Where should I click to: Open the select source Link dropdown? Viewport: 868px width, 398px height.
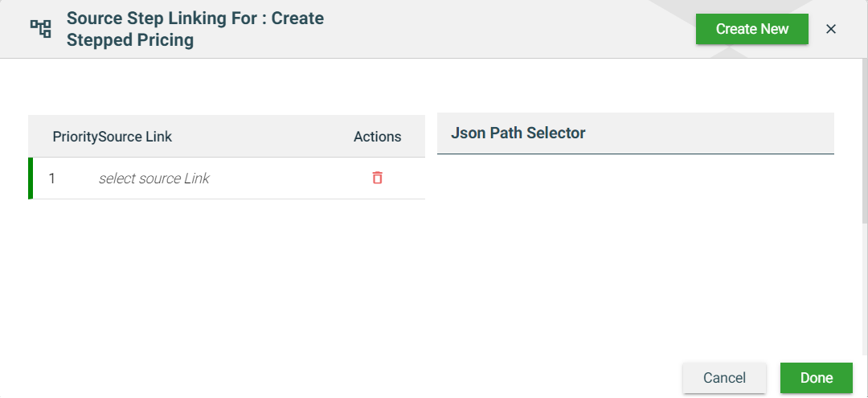click(154, 178)
